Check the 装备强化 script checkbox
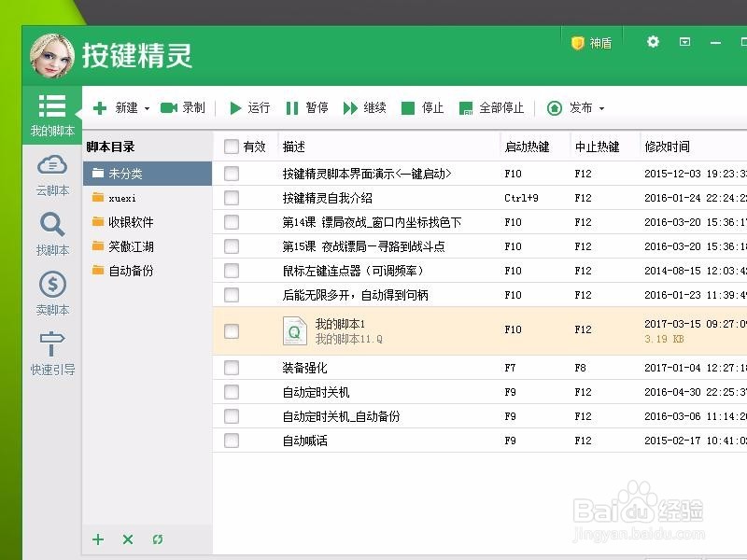Viewport: 747px width, 560px height. (x=231, y=368)
